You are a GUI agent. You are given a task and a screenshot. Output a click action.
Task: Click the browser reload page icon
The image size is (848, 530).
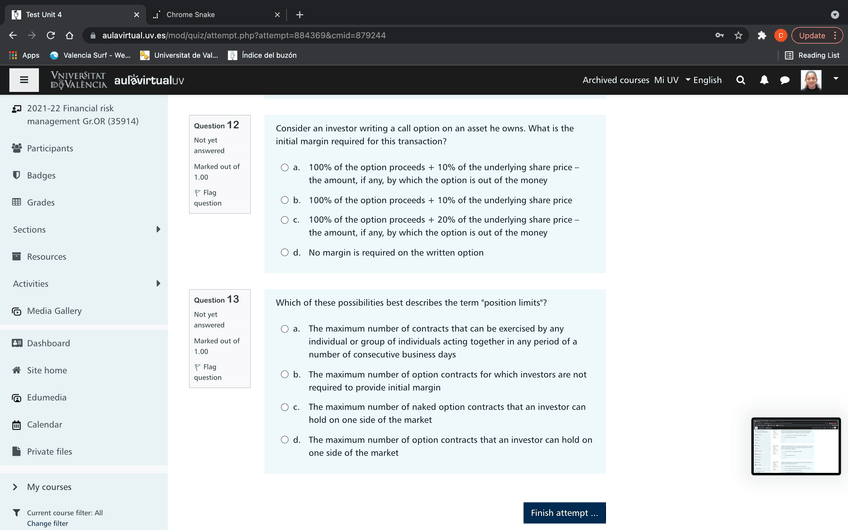50,35
